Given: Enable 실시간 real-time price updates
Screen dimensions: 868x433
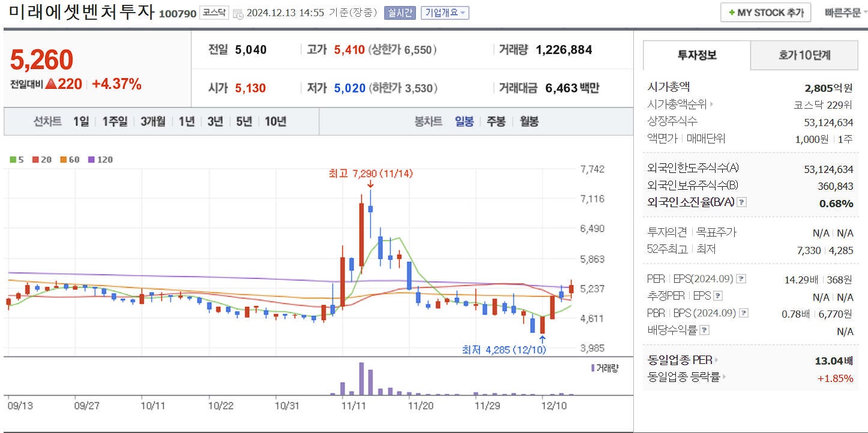Looking at the screenshot, I should pos(400,13).
